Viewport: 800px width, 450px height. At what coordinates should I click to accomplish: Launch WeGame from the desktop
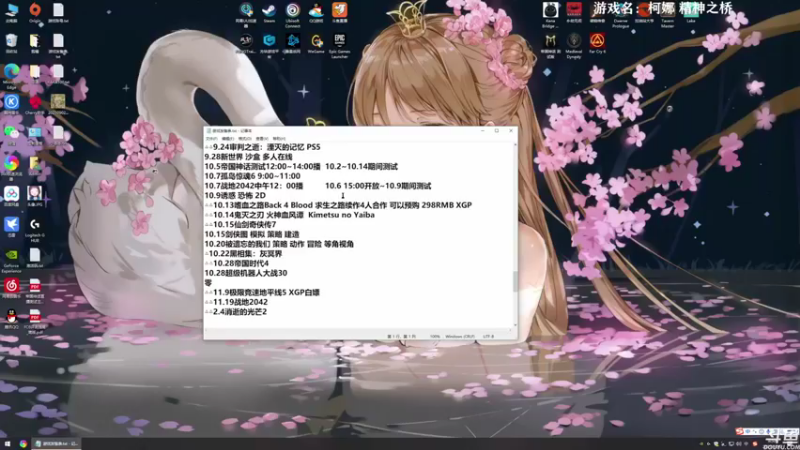(x=316, y=43)
